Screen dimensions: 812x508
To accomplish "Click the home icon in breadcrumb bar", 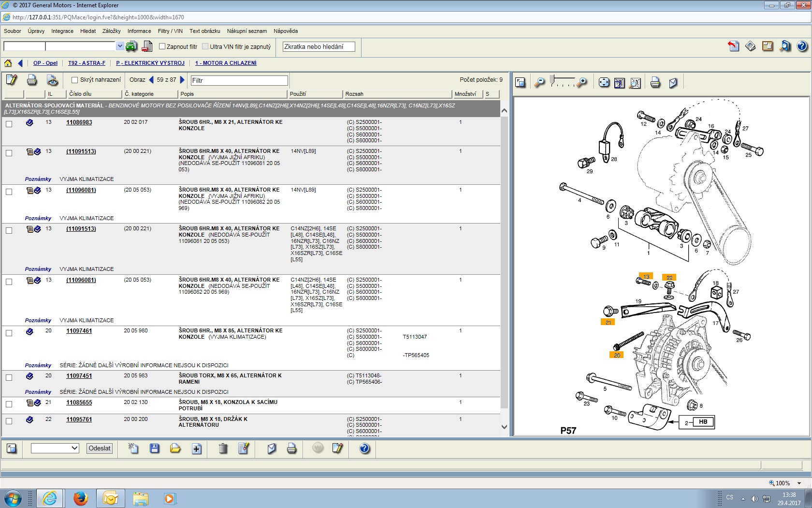I will click(x=8, y=63).
